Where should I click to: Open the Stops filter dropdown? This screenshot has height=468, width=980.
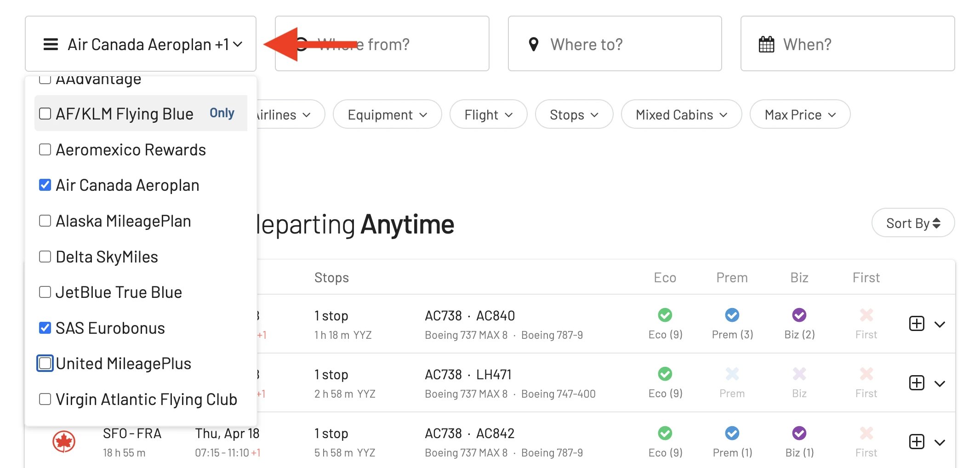(574, 114)
